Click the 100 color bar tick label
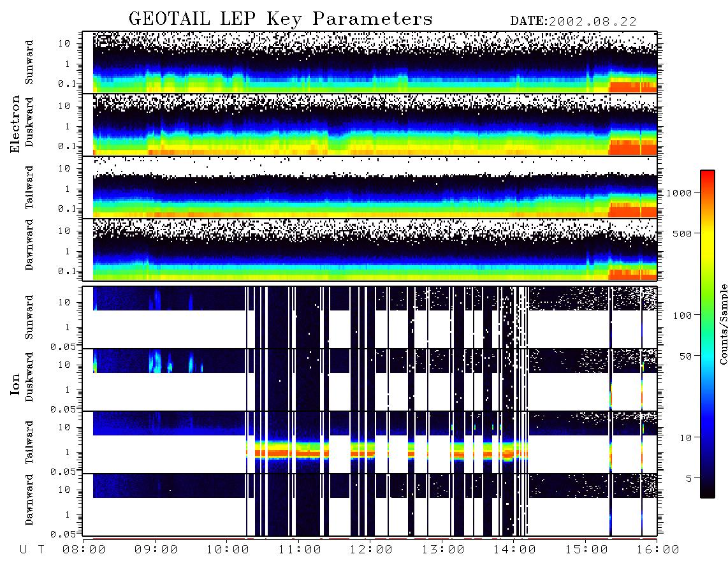728x561 pixels. point(682,316)
